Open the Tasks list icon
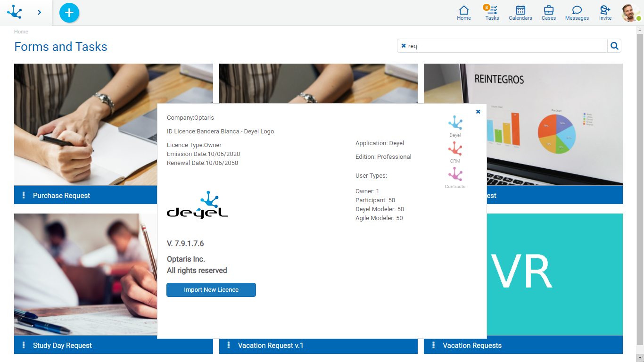Screen dimensions: 644x362 pos(492,13)
